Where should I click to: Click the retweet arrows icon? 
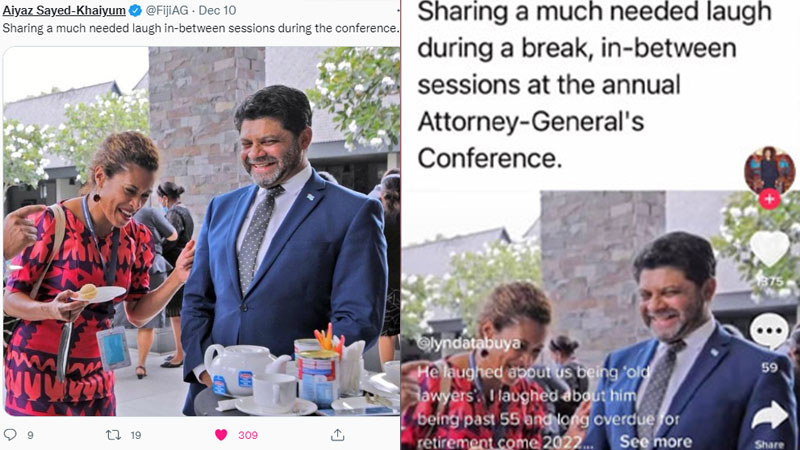pyautogui.click(x=112, y=435)
